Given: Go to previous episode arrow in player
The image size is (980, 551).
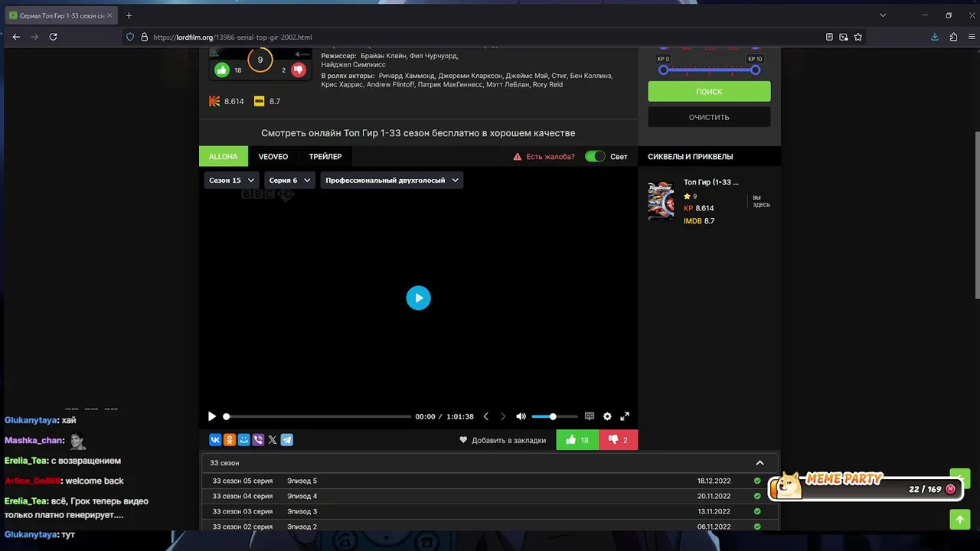Looking at the screenshot, I should 485,416.
